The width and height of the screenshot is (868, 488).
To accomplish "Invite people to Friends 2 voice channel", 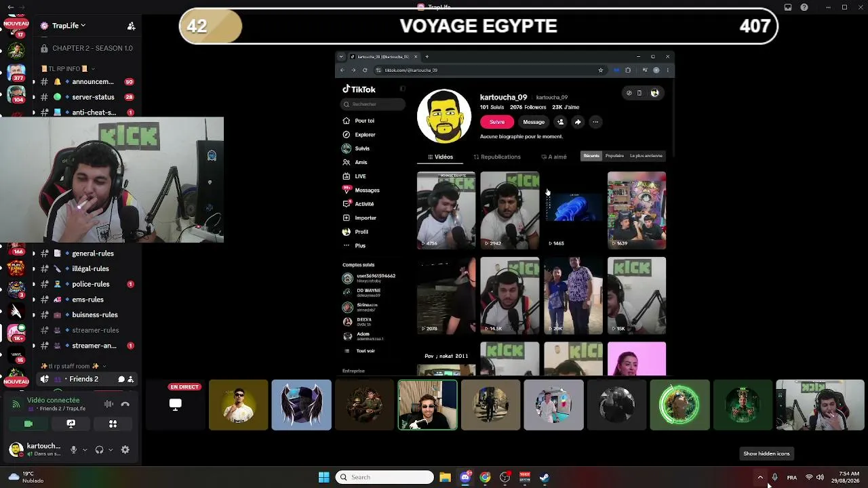I will (131, 380).
